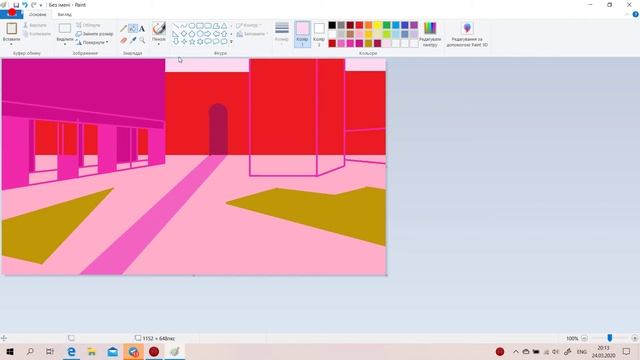Pick the olive-gold custom color swatch
Viewport: 640px width, 360px height.
[x=369, y=43]
